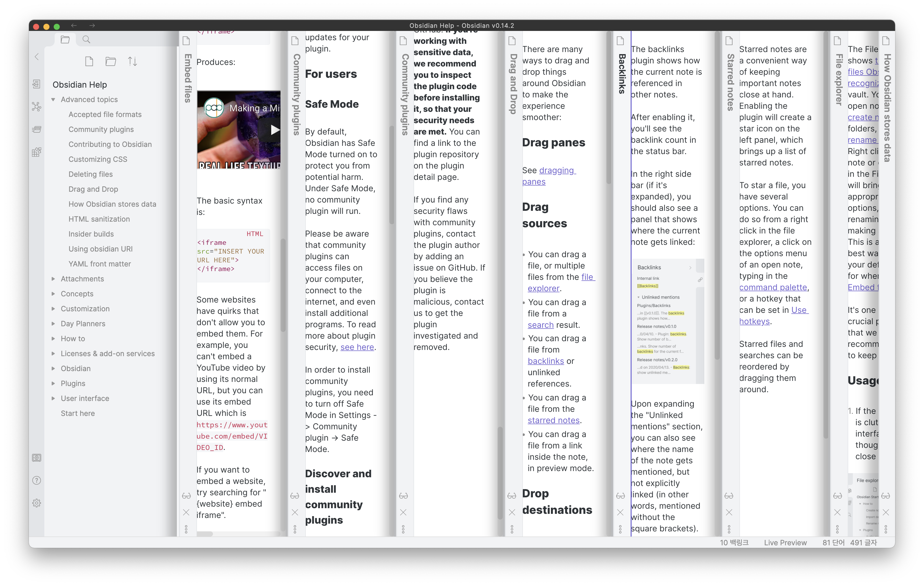Screen dimensions: 924x586
Task: Click the new note icon
Action: (x=89, y=61)
